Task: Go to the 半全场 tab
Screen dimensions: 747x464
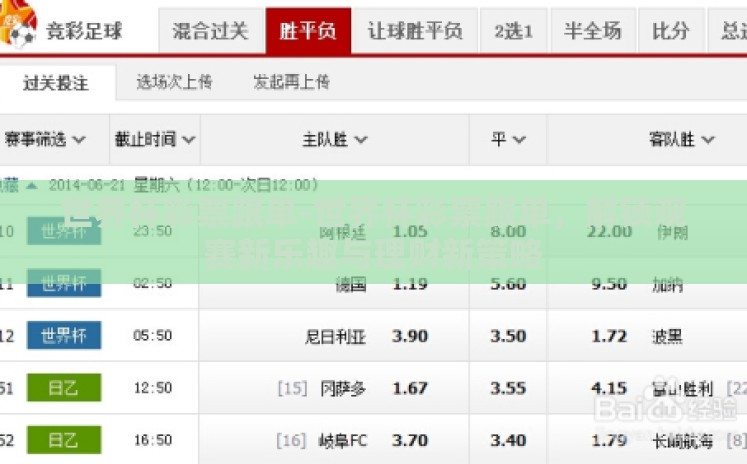Action: [593, 31]
